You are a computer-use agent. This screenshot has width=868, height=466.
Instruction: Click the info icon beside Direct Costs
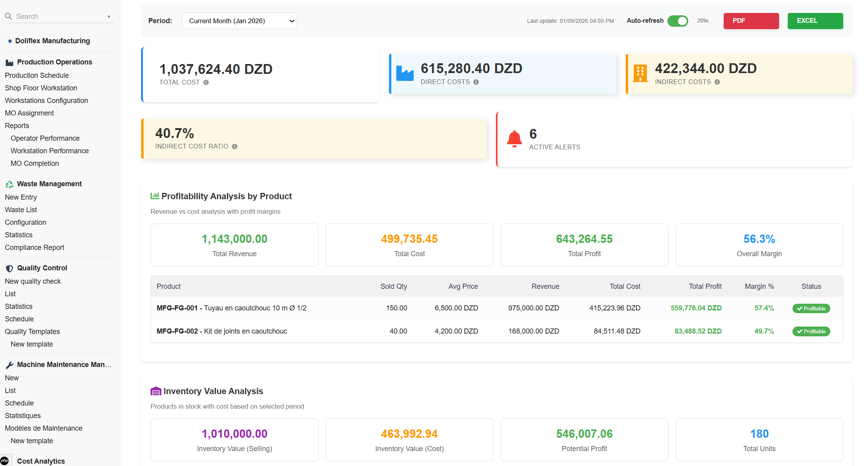pyautogui.click(x=476, y=82)
